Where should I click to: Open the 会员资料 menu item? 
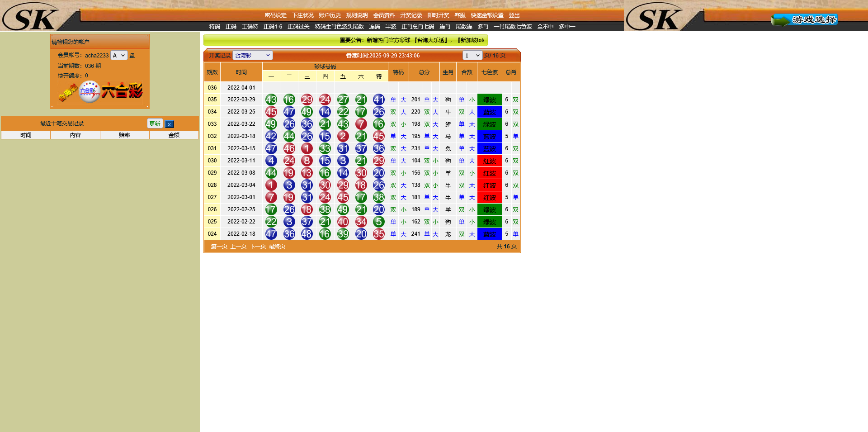[384, 15]
